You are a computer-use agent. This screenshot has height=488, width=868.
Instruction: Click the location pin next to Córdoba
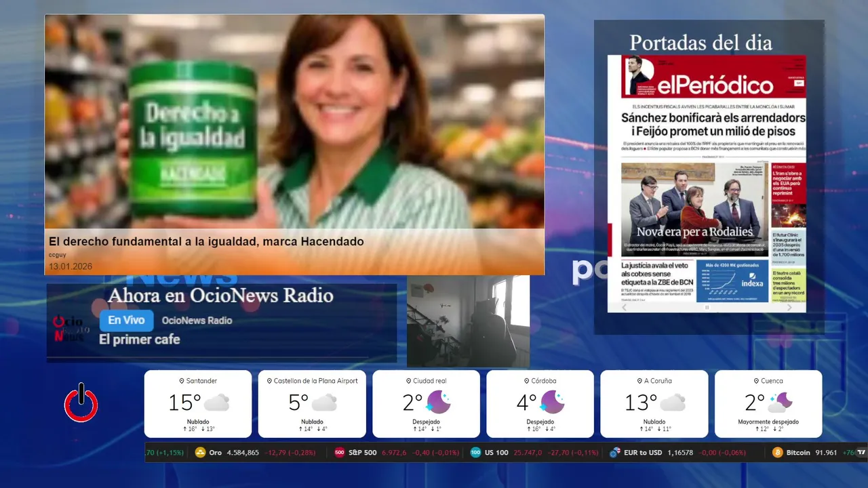click(526, 381)
